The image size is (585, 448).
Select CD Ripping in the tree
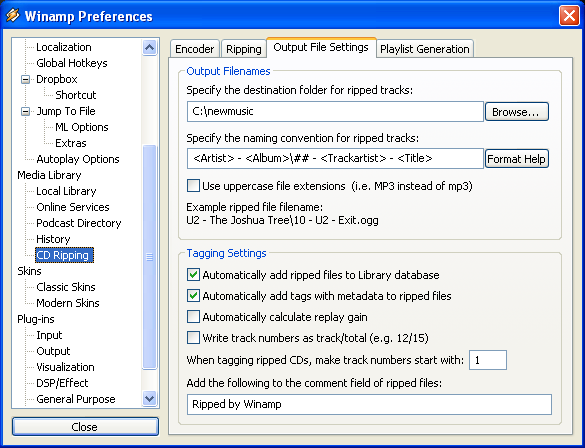pos(64,255)
